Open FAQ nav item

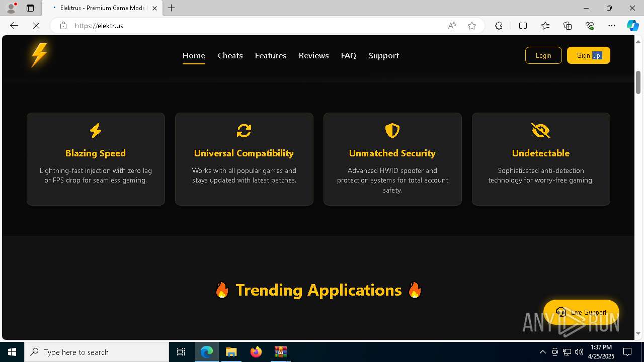pos(349,56)
